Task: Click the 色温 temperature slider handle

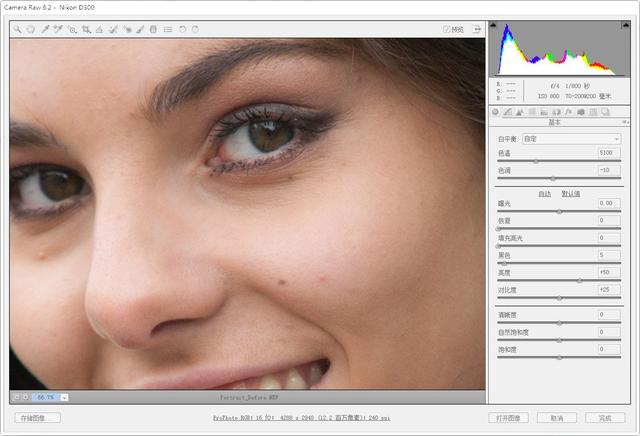Action: [x=536, y=161]
